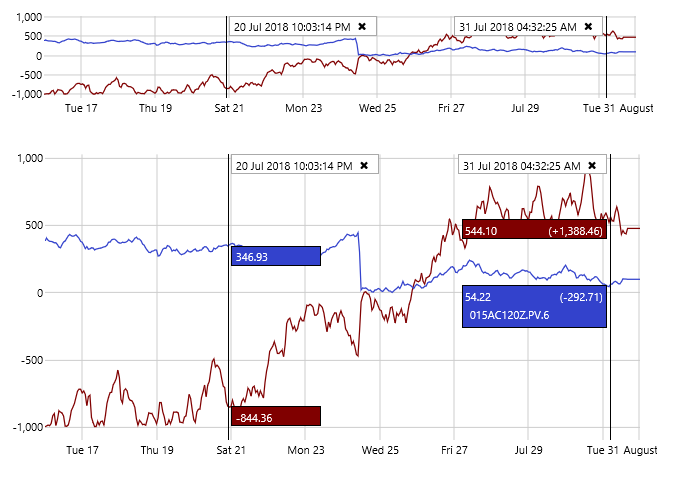This screenshot has height=485, width=678.
Task: Close the 31 Jul cursor in top chart
Action: 588,27
